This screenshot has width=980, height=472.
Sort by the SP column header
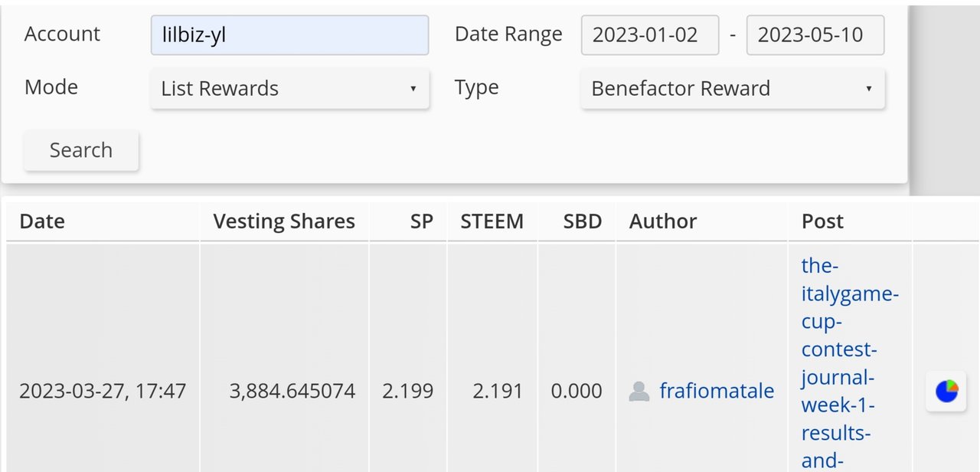coord(421,221)
